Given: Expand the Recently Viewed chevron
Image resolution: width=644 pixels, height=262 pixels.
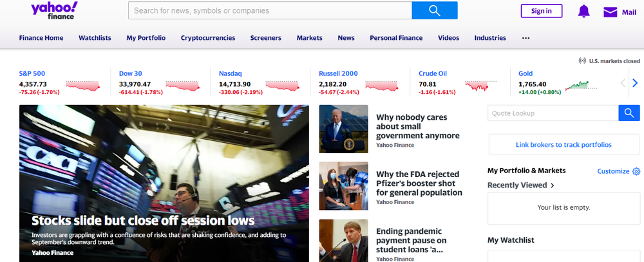Looking at the screenshot, I should coord(553,185).
